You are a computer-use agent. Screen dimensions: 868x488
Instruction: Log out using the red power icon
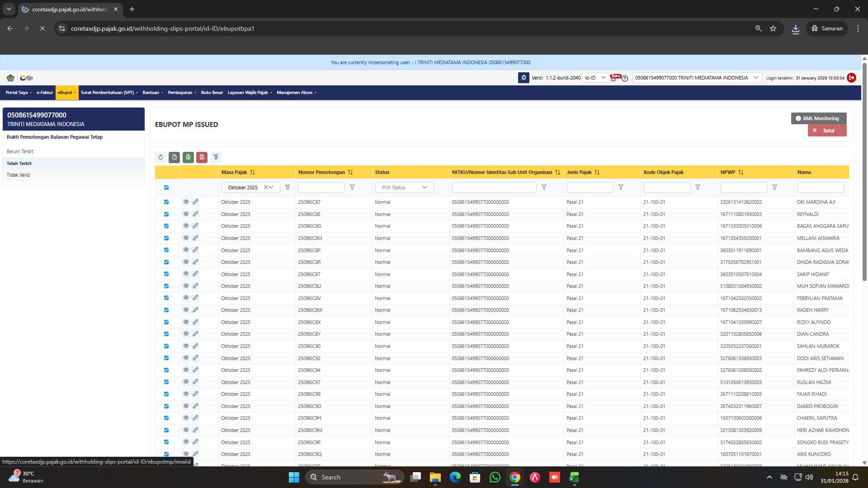(852, 78)
